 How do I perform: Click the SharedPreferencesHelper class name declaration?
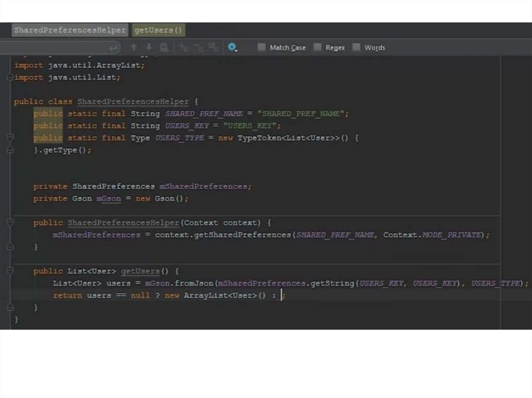click(x=133, y=102)
